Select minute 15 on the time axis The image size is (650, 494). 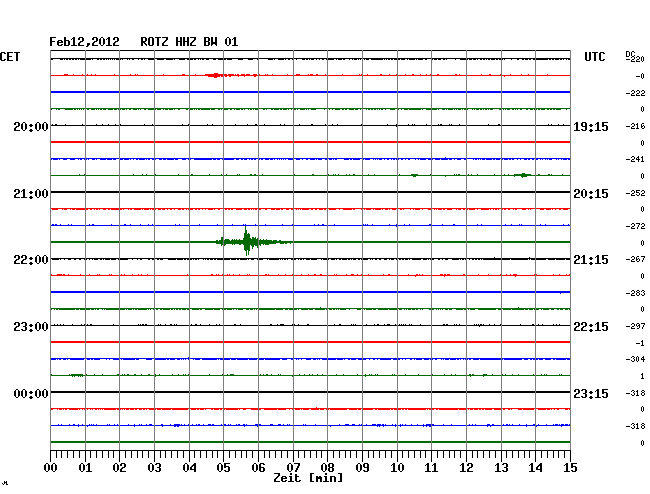click(570, 467)
